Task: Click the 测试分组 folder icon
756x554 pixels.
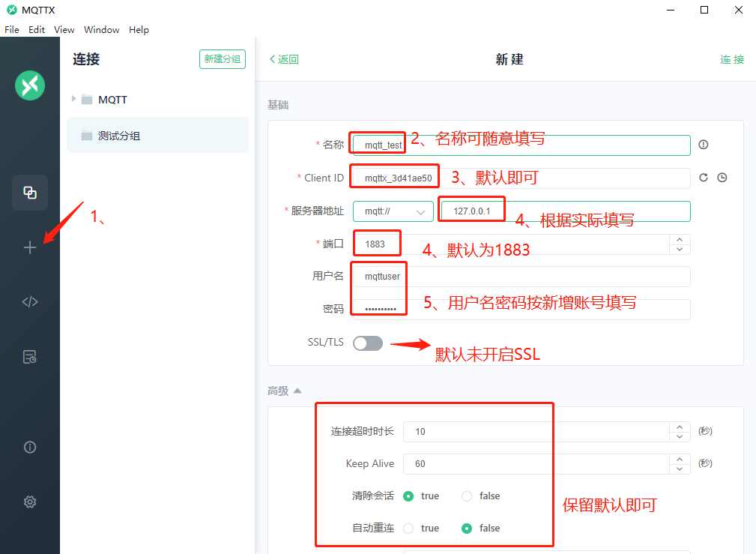Action: (87, 136)
